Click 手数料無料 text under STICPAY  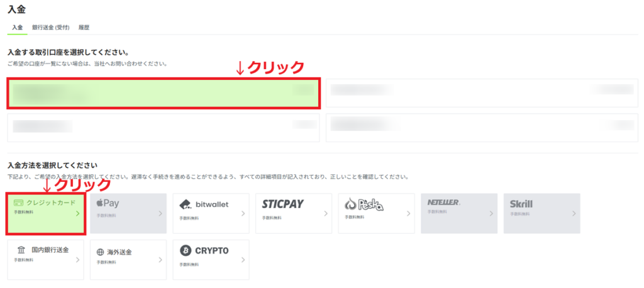click(272, 218)
